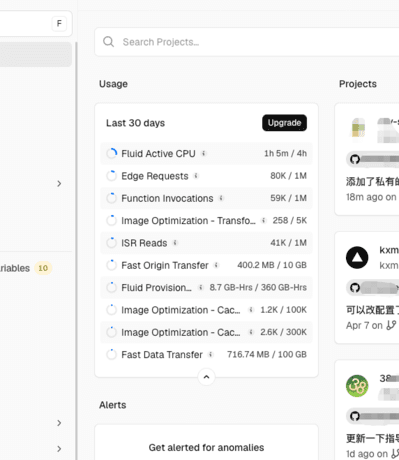
Task: Click branch icon after Apr 7 on
Action: [391, 325]
